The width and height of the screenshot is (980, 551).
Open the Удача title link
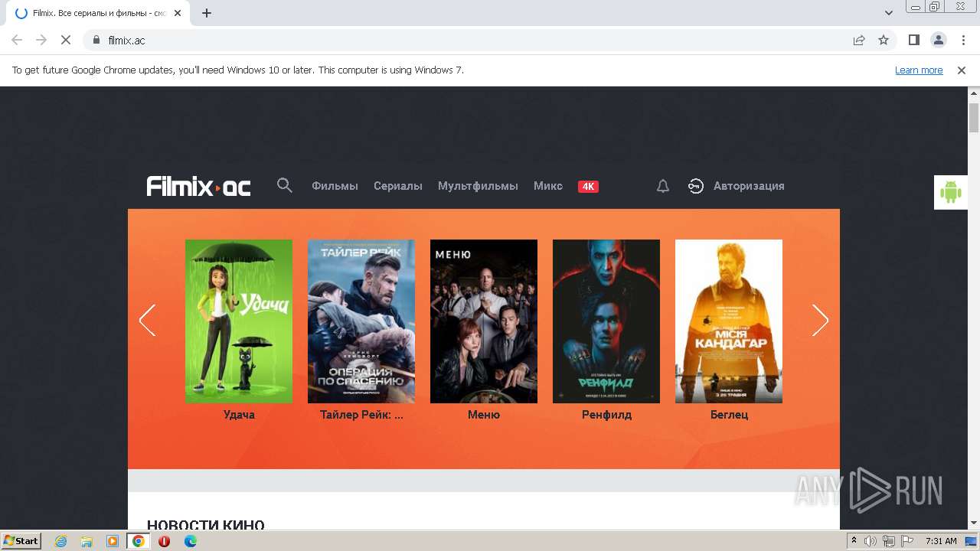pos(239,415)
